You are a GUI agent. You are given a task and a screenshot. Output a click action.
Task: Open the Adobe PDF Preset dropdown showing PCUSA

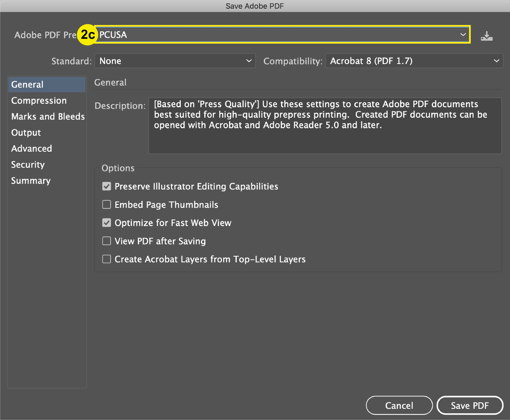(x=282, y=35)
